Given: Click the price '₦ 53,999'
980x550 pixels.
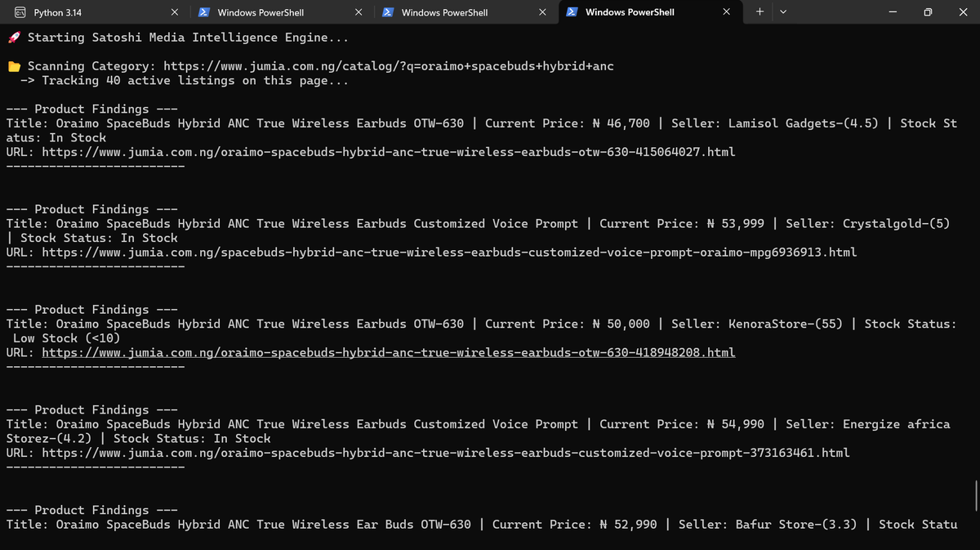Looking at the screenshot, I should (x=735, y=223).
